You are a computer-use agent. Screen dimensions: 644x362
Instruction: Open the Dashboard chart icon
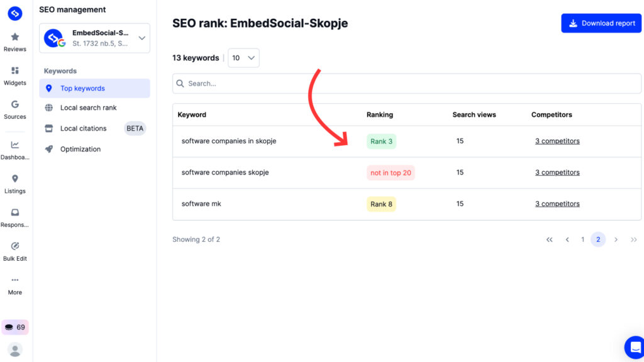[15, 145]
